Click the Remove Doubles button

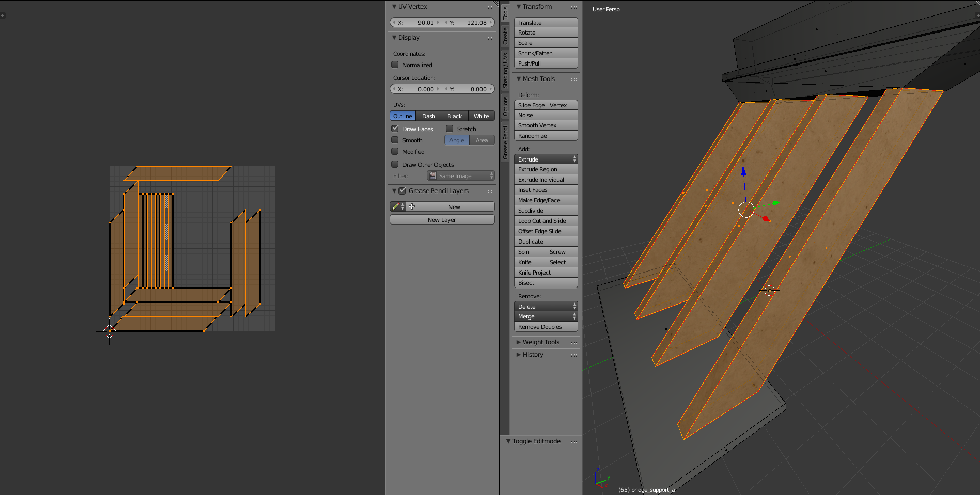546,327
